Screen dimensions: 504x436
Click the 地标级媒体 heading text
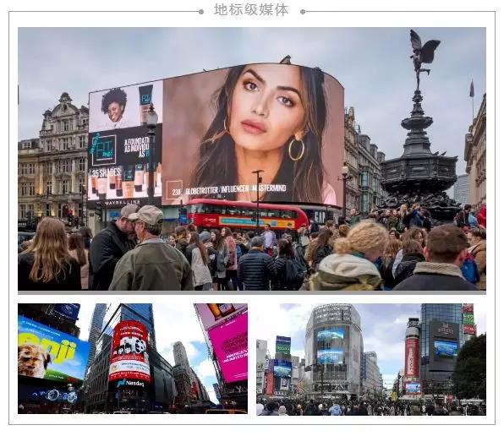(251, 10)
